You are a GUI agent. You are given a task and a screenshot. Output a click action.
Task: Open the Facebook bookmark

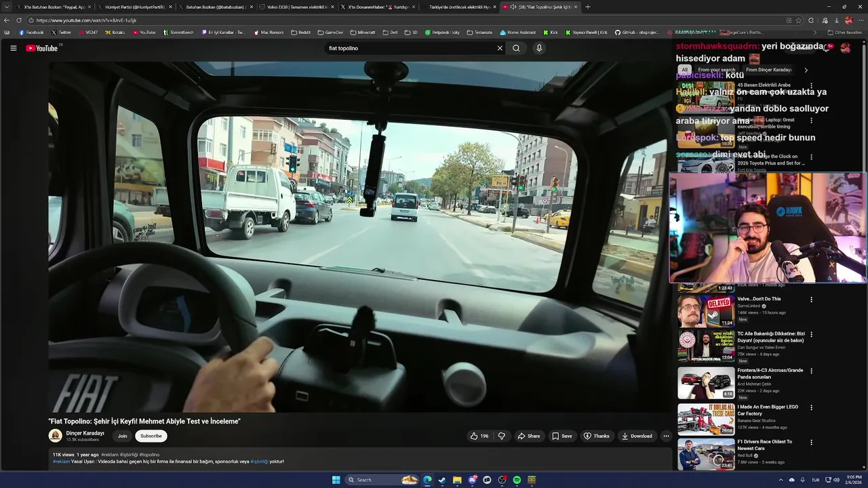tap(31, 33)
